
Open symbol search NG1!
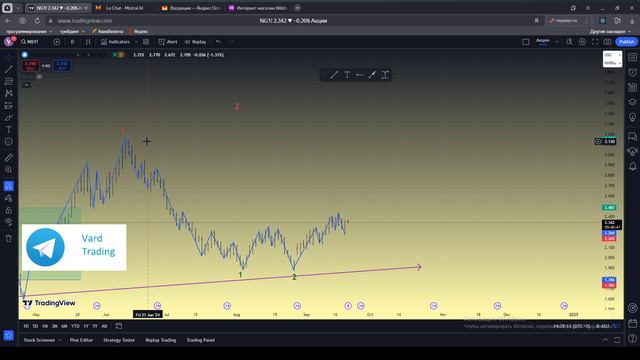pyautogui.click(x=30, y=42)
